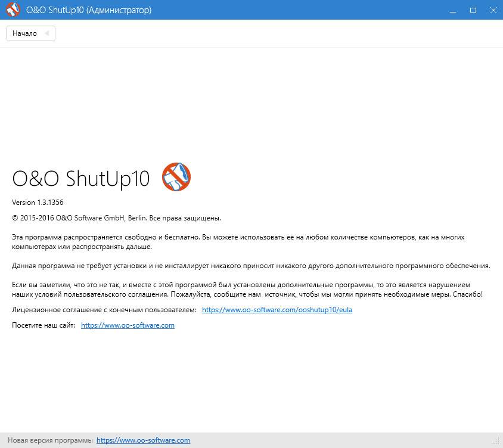Click the label Лицензионное соглашение с конечным пользователем
The height and width of the screenshot is (448, 503).
point(104,310)
